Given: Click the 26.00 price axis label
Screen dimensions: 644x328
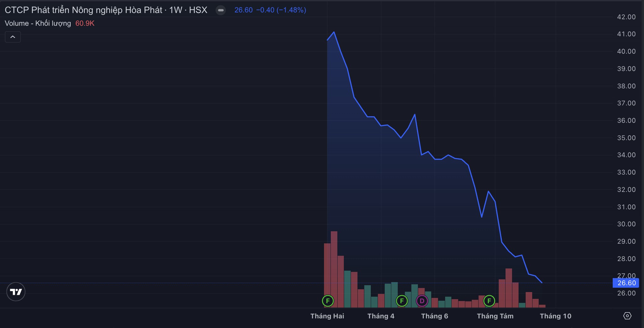Looking at the screenshot, I should coord(626,293).
